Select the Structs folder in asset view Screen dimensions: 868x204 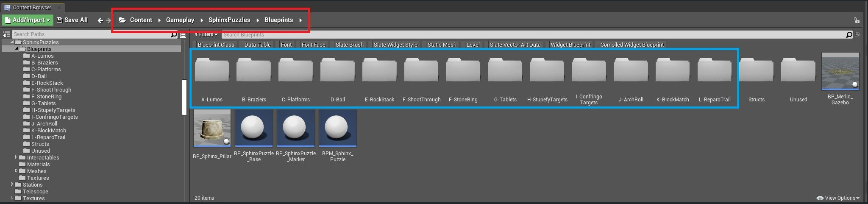(x=757, y=70)
